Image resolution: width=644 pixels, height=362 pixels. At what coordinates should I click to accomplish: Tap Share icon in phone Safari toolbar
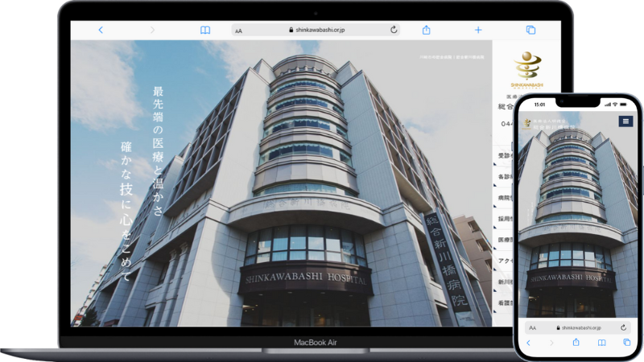577,343
